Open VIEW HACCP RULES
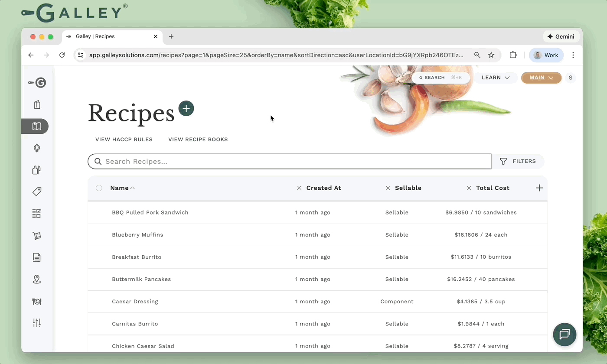The image size is (607, 364). [x=124, y=139]
